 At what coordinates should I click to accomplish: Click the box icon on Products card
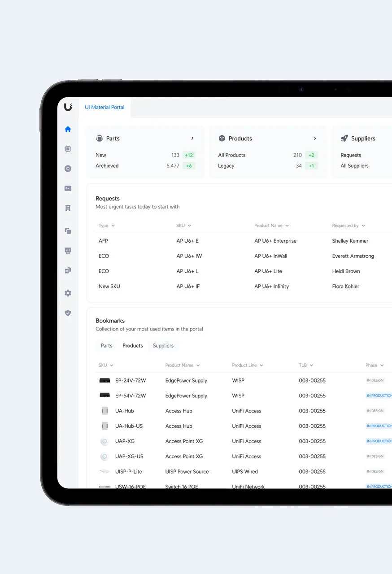[x=222, y=139]
